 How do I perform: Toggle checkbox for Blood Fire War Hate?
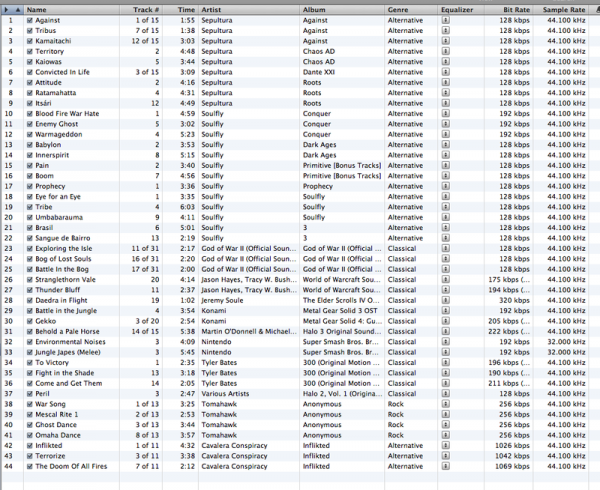pos(19,113)
